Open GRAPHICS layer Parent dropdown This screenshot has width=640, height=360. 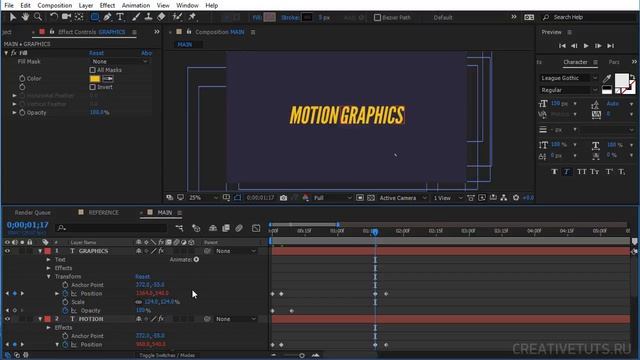(236, 251)
